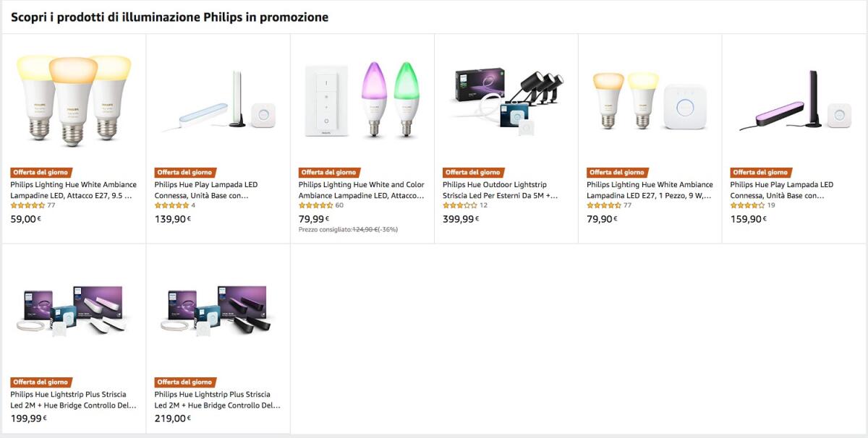Click the Offerta del giorno badge on the Outdoor Lightstrip
This screenshot has width=868, height=438.
click(472, 173)
